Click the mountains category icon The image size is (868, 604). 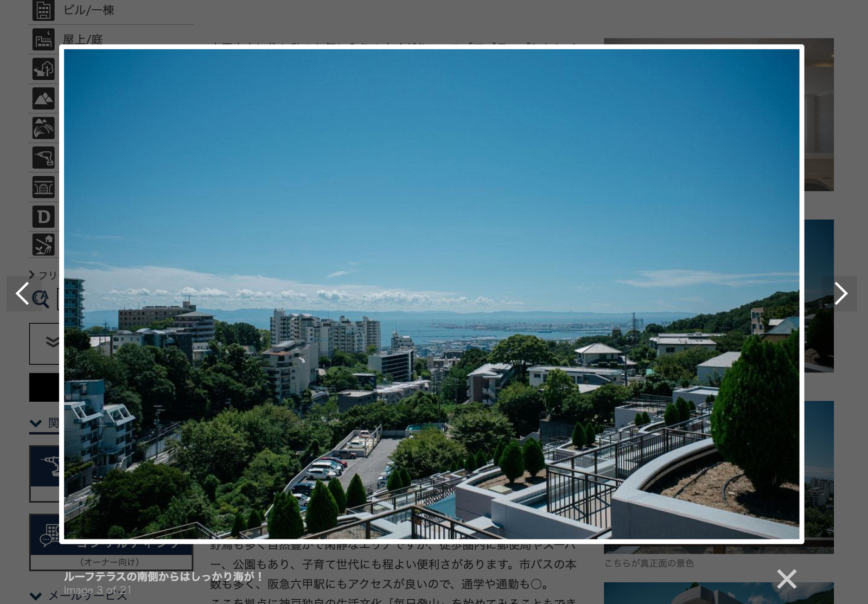[43, 99]
